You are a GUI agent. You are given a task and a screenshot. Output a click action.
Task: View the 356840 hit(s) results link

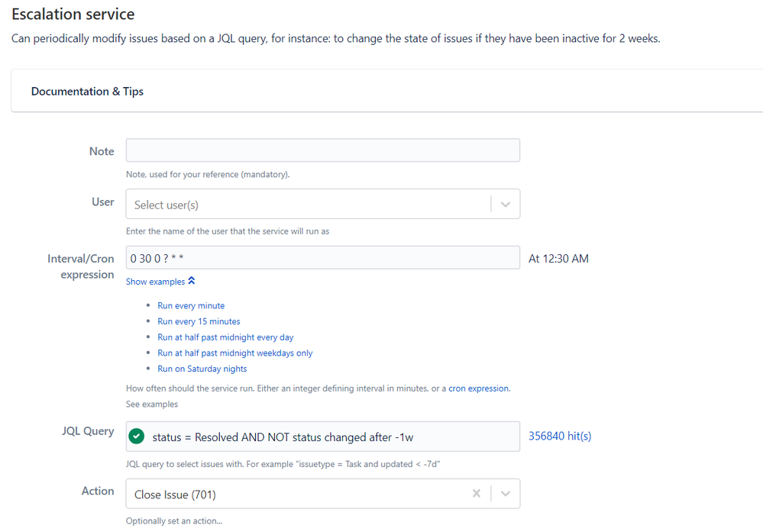[560, 436]
